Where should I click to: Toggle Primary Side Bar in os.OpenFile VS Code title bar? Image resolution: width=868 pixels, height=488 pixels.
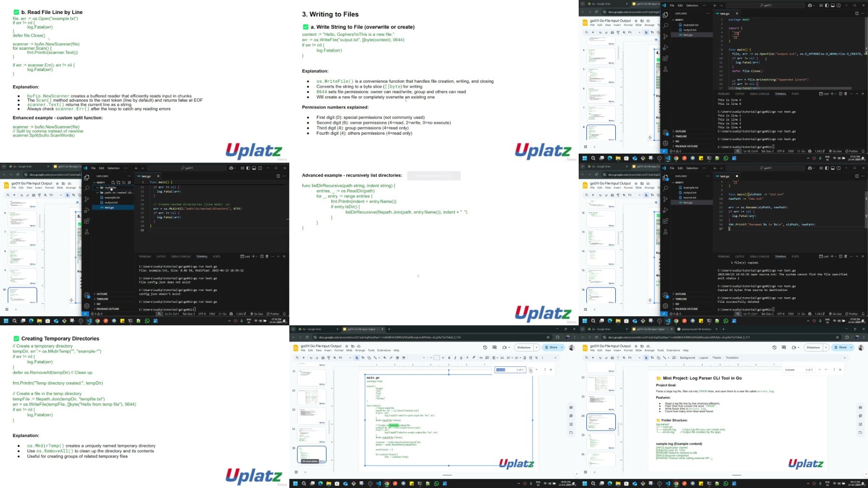click(827, 5)
